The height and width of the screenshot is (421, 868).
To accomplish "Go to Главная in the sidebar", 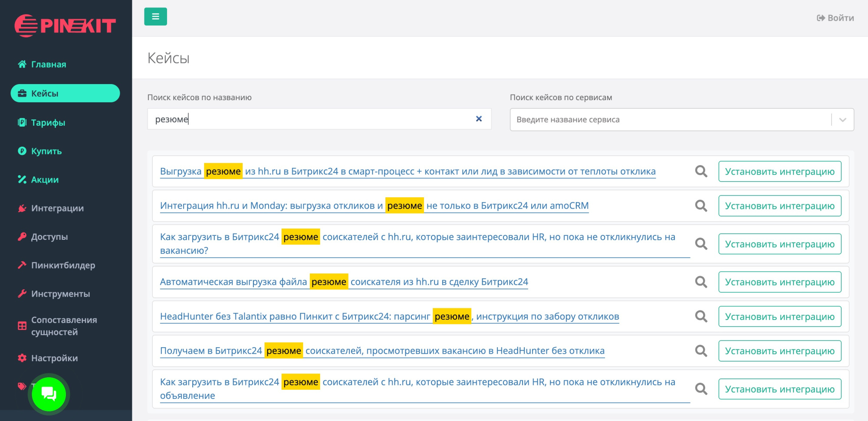I will (48, 64).
